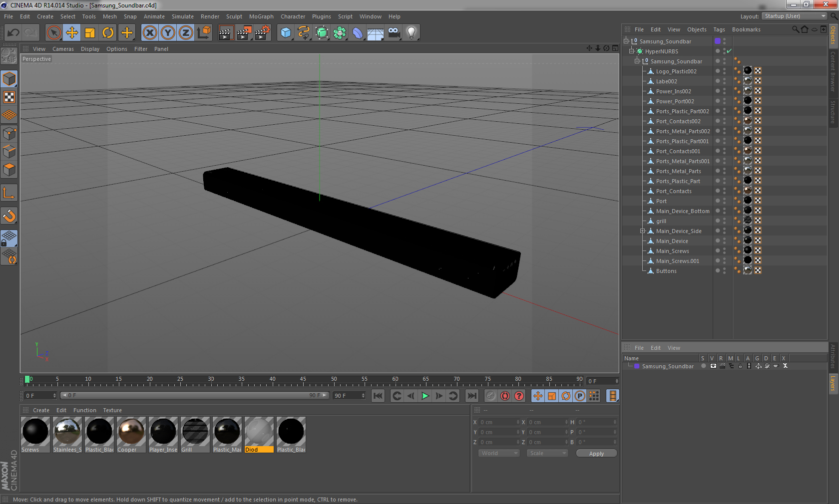Image resolution: width=839 pixels, height=504 pixels.
Task: Open the Render menu
Action: (210, 16)
